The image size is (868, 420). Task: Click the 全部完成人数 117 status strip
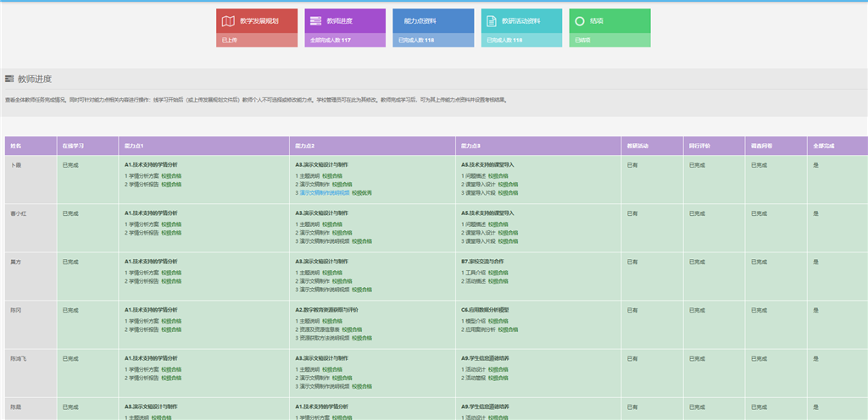345,41
